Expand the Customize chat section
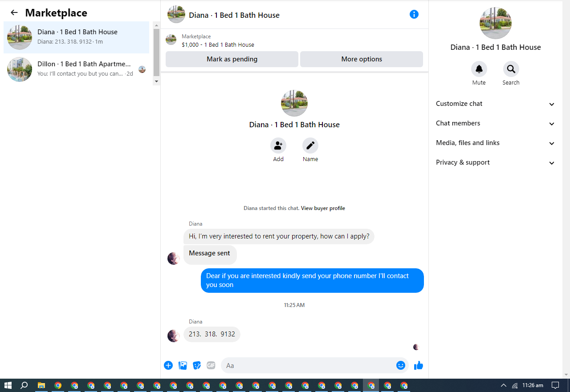The width and height of the screenshot is (570, 392). pos(496,104)
